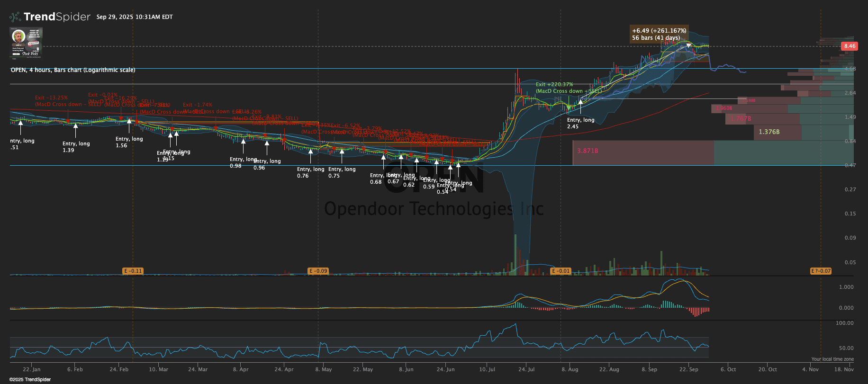Click the white entry arrow above 2.45
This screenshot has width=868, height=384.
coord(580,102)
